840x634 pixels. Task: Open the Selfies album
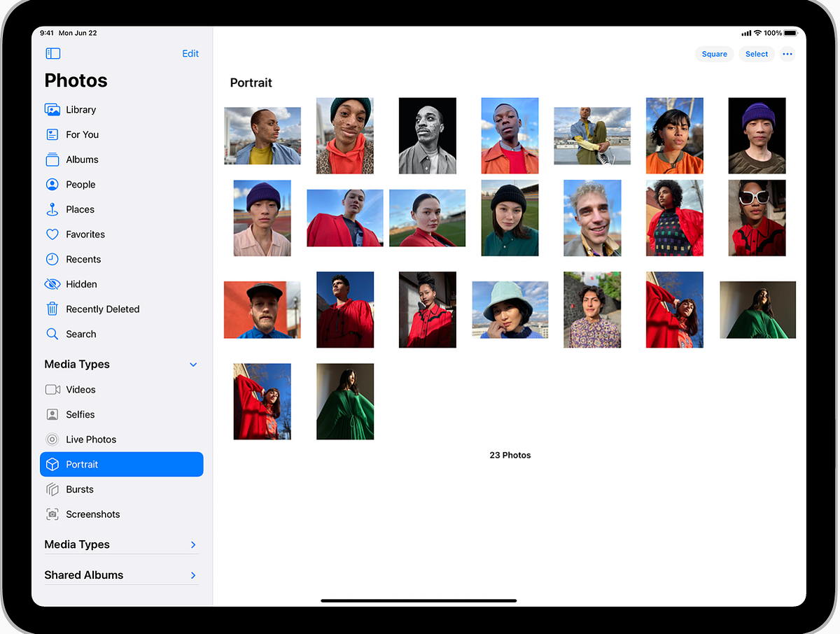(80, 414)
